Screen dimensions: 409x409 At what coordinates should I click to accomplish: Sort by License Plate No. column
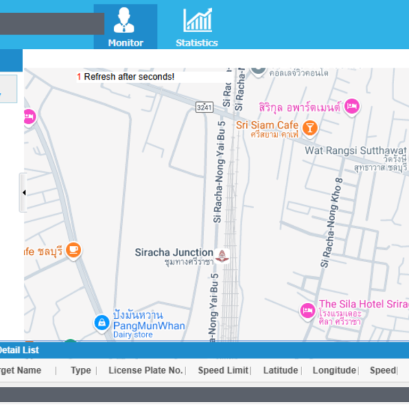click(x=145, y=370)
